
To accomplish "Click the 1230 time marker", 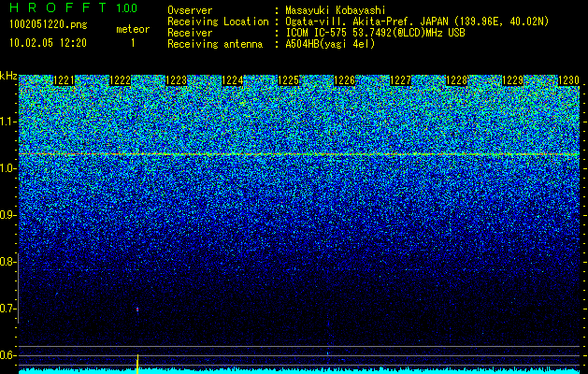I will [x=569, y=80].
